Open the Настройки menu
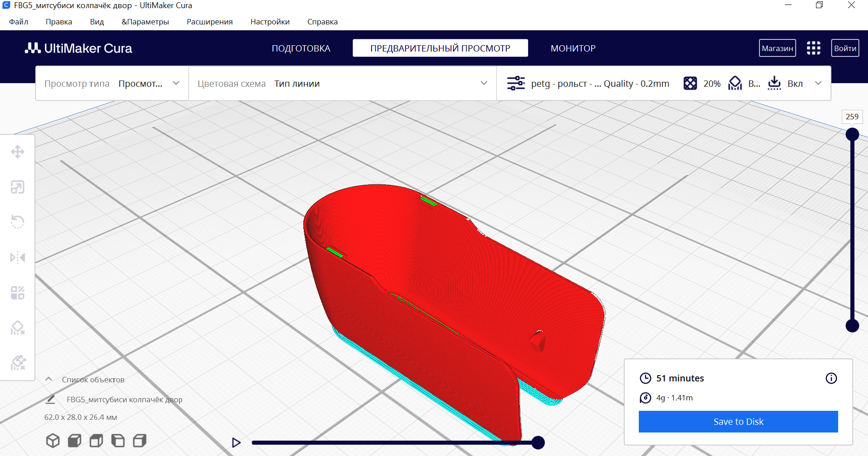Screen dimensions: 868x456 tap(270, 22)
